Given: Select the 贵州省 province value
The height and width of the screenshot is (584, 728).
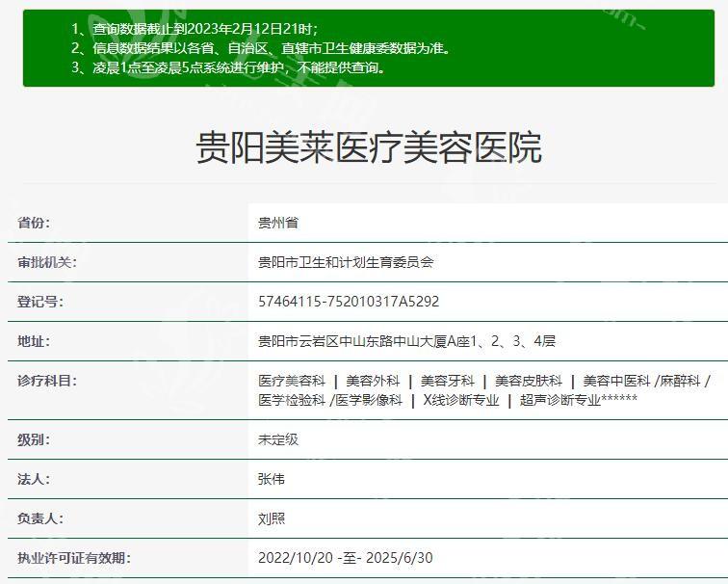Looking at the screenshot, I should click(278, 223).
